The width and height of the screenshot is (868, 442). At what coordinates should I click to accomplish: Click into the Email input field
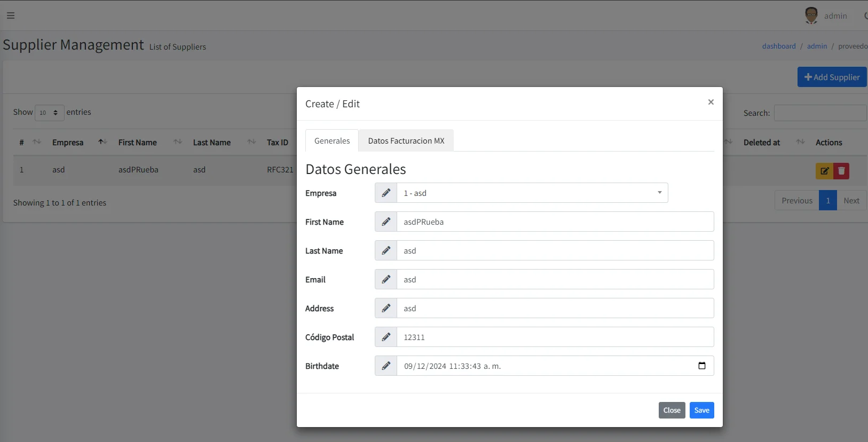tap(555, 279)
